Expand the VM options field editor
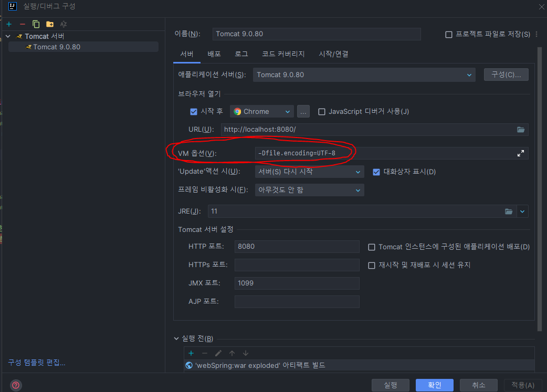Image resolution: width=547 pixels, height=392 pixels. coord(520,153)
